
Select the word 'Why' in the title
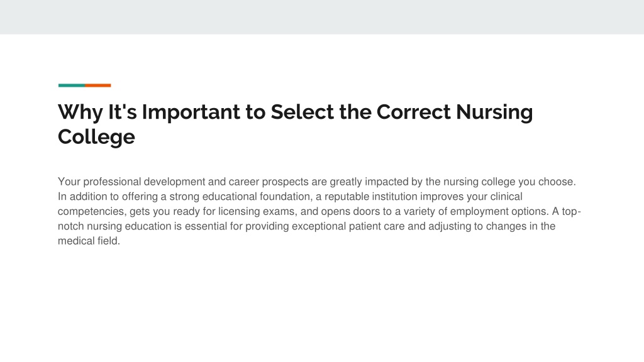point(80,112)
